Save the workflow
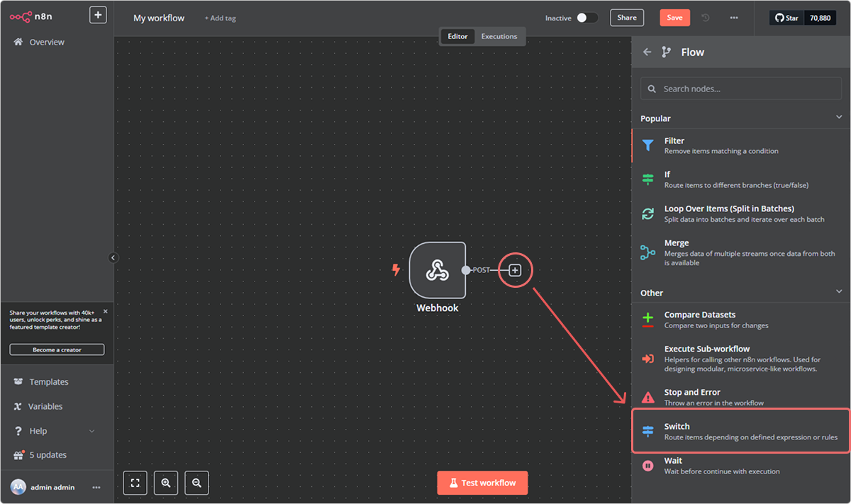Viewport: 851px width, 504px height. point(674,18)
